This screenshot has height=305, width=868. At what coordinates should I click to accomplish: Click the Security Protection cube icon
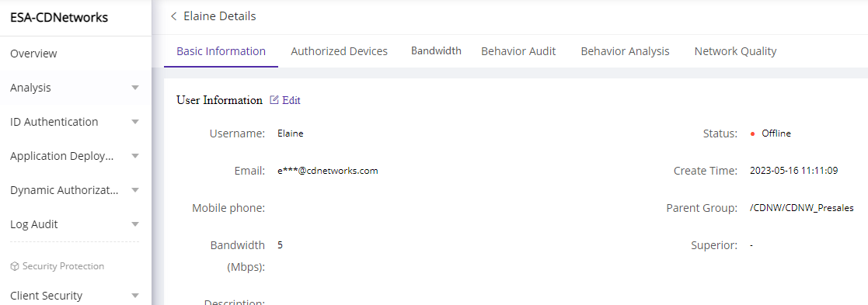(15, 266)
